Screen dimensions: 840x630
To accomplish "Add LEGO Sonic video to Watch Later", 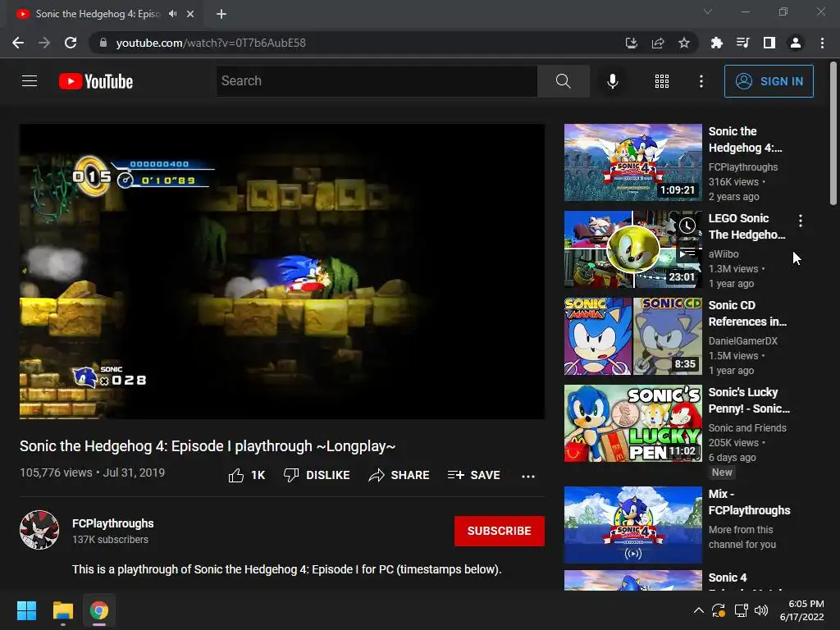I will (687, 226).
